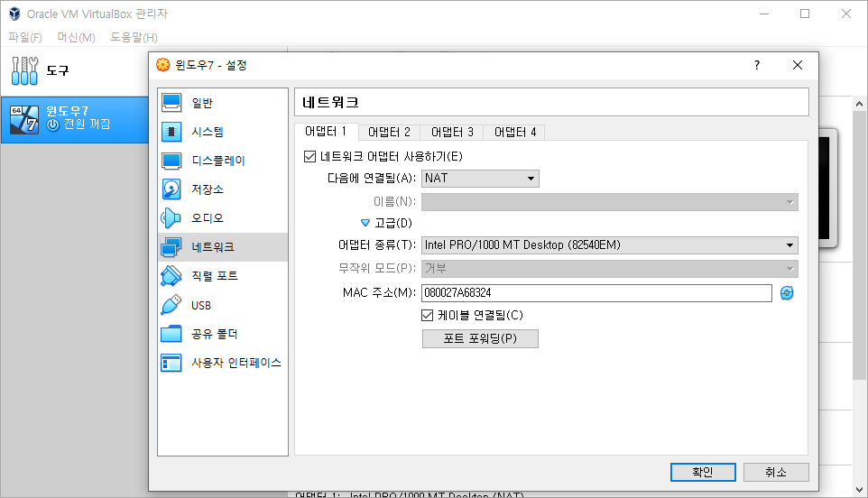The width and height of the screenshot is (868, 498).
Task: Toggle 네트워크 어댑터 사용하기 checkbox
Action: pos(310,157)
